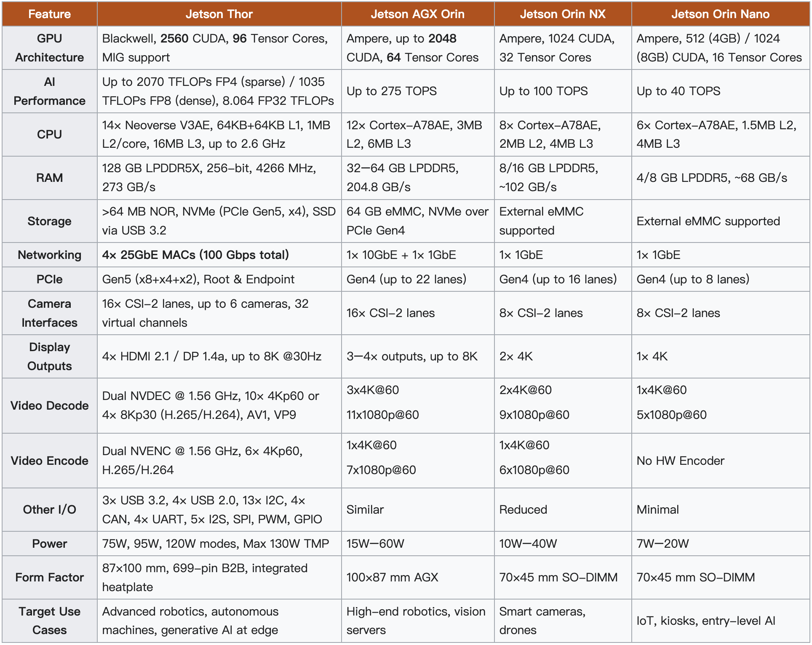The width and height of the screenshot is (812, 645).
Task: Click the Feature column header
Action: 49,14
